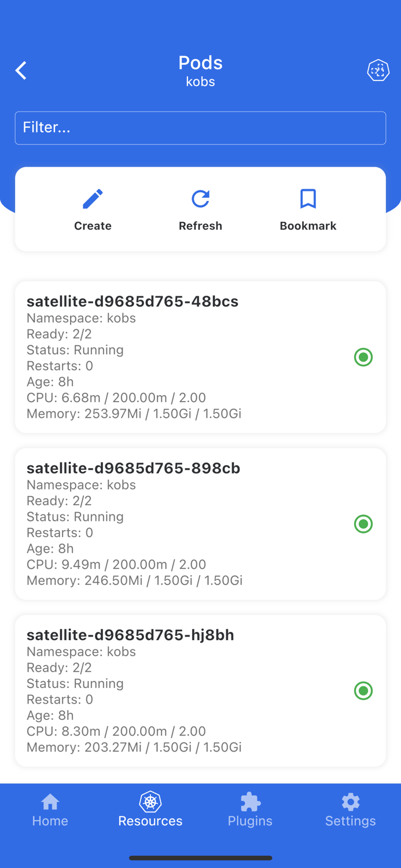The width and height of the screenshot is (401, 868).
Task: Click the green status indicator for pod 48bcs
Action: pos(363,357)
